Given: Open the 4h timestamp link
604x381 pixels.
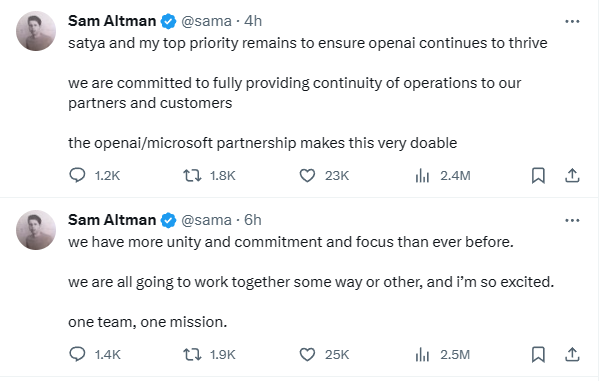Looking at the screenshot, I should point(253,21).
